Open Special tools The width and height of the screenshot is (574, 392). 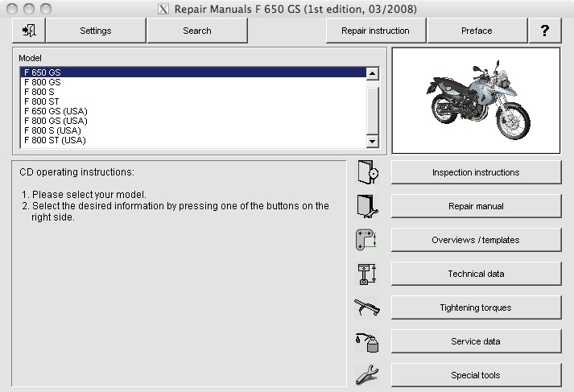476,375
